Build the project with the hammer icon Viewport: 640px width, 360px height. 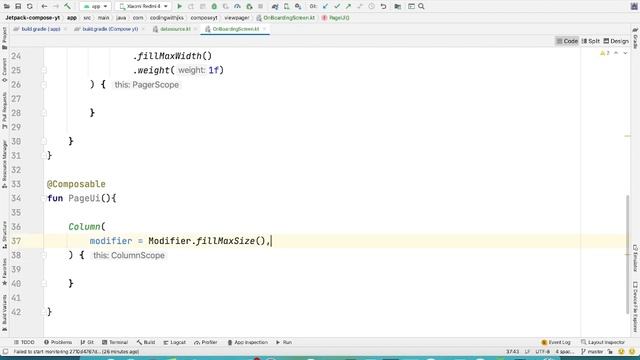point(68,7)
